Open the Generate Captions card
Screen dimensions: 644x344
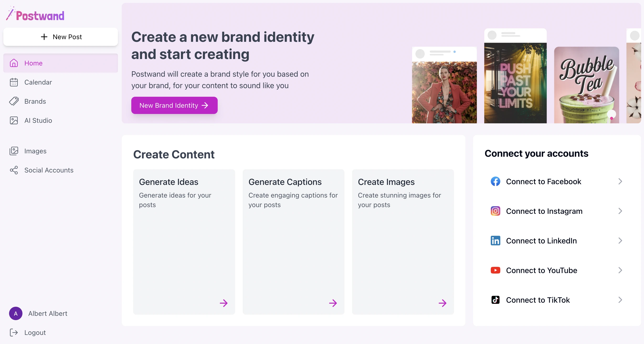click(x=293, y=242)
